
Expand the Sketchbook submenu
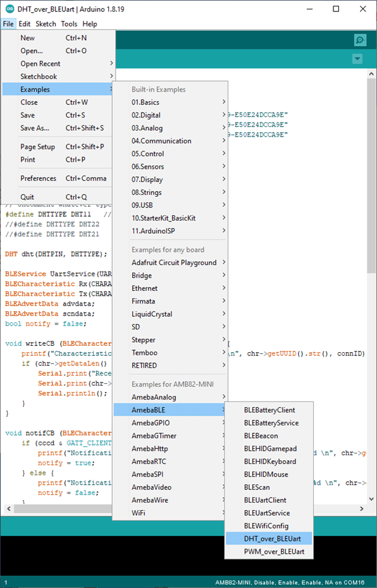tap(57, 77)
